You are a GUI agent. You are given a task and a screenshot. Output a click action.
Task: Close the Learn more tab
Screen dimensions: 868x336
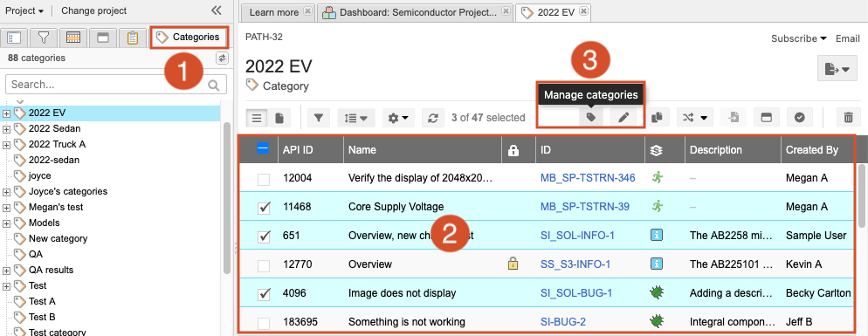pos(307,11)
